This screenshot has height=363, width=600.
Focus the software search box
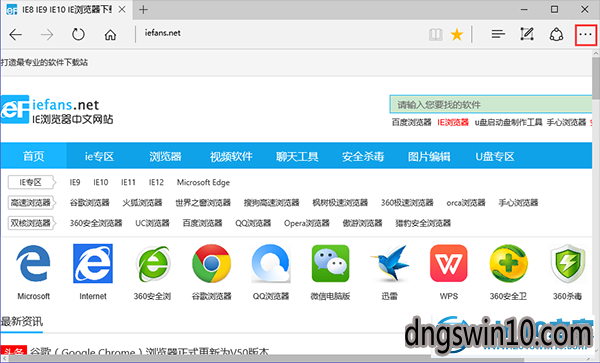pyautogui.click(x=491, y=104)
